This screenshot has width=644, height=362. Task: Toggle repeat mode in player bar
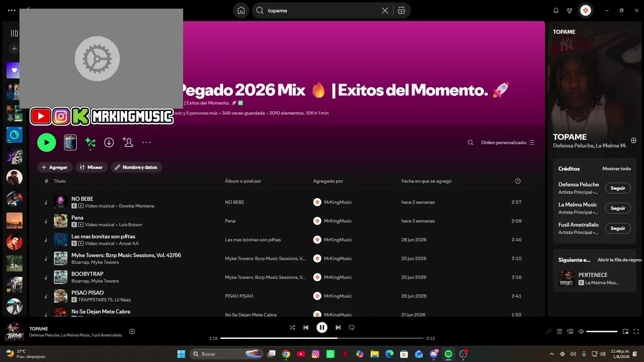(352, 327)
